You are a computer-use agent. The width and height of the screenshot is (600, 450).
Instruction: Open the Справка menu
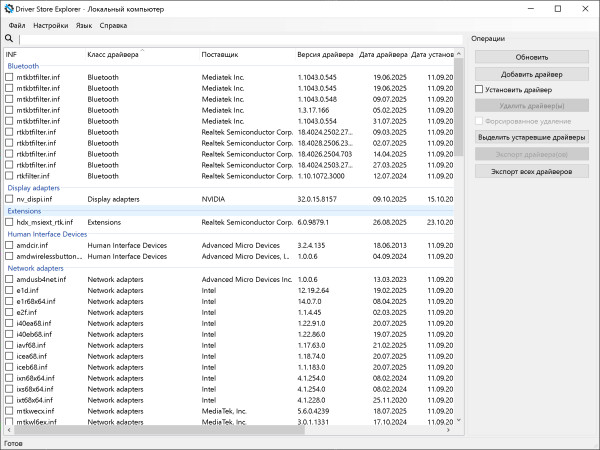114,23
